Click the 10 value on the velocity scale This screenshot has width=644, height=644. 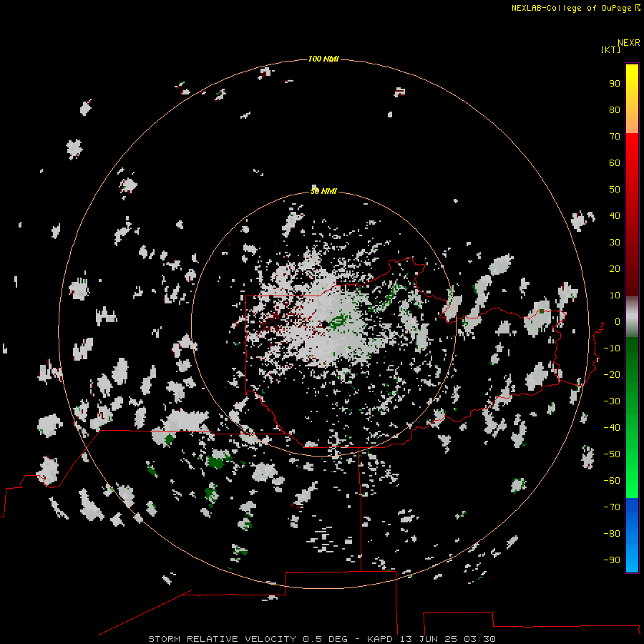pyautogui.click(x=615, y=296)
